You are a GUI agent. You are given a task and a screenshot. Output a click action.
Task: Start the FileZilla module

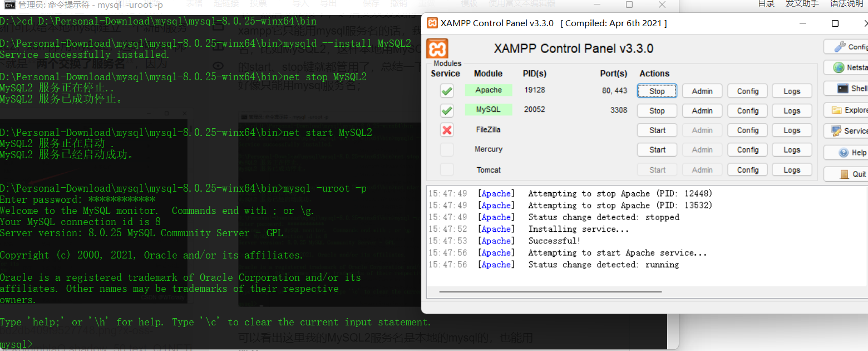tap(657, 130)
